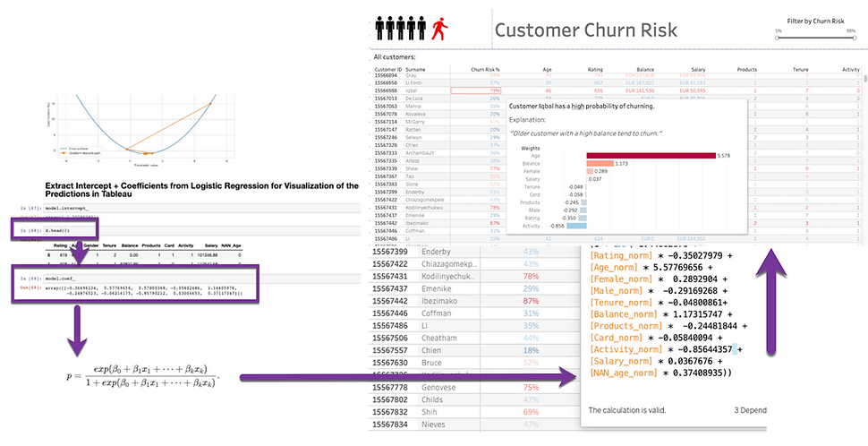
Task: Click the Salary column header in customer table
Action: (x=698, y=69)
